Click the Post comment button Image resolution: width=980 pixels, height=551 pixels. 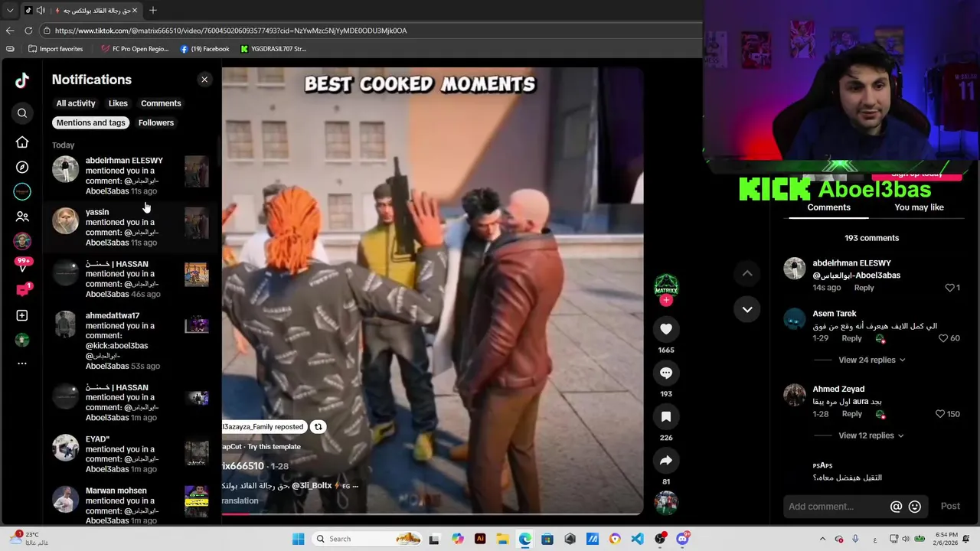(950, 506)
